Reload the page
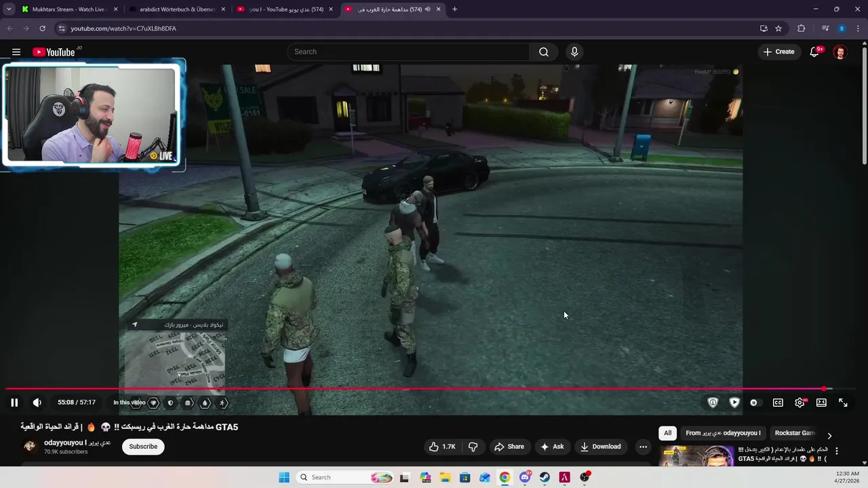Viewport: 868px width, 488px height. [x=42, y=28]
